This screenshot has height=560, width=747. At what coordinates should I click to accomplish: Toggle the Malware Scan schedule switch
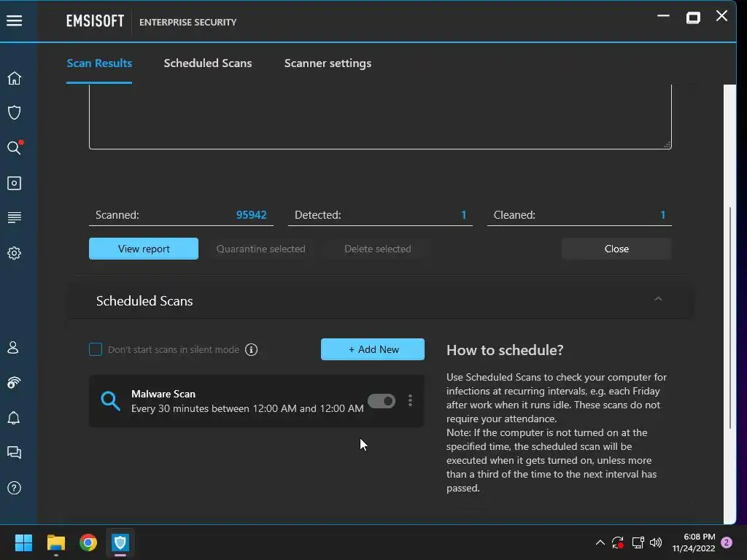click(382, 401)
